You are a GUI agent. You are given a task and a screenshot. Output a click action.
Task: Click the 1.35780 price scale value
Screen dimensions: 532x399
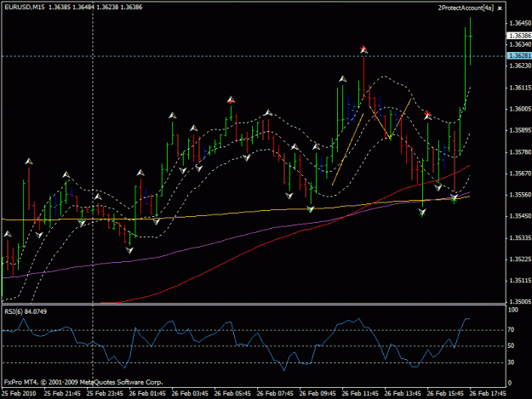pos(520,152)
